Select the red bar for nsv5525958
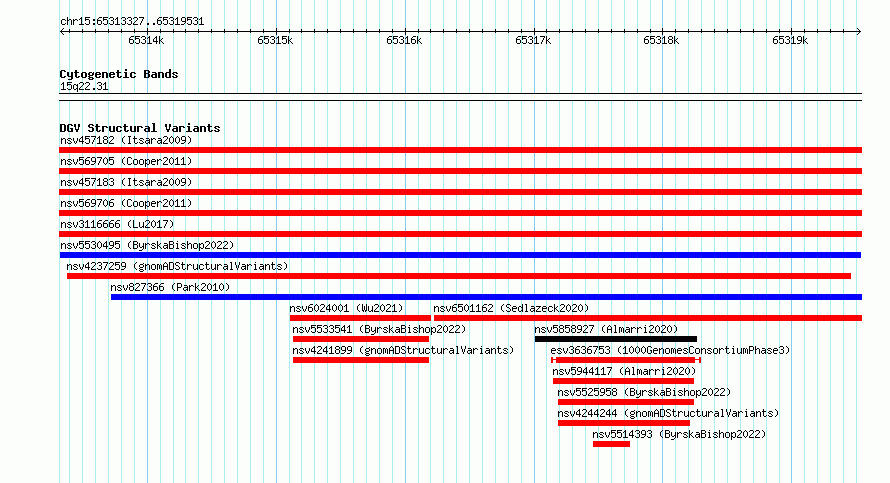Viewport: 890px width, 483px height. (x=626, y=402)
